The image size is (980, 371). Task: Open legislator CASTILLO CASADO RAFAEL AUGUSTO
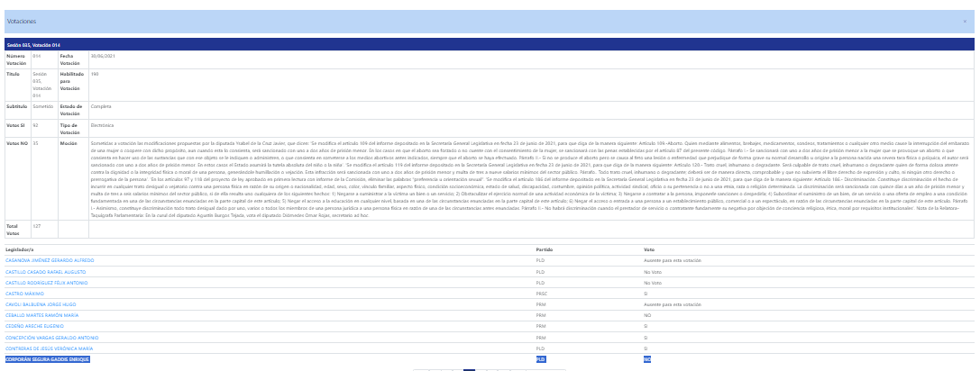click(46, 272)
